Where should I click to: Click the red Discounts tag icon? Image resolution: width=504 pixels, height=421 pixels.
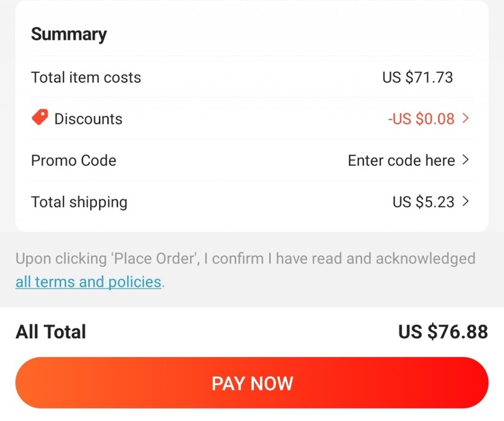point(40,118)
